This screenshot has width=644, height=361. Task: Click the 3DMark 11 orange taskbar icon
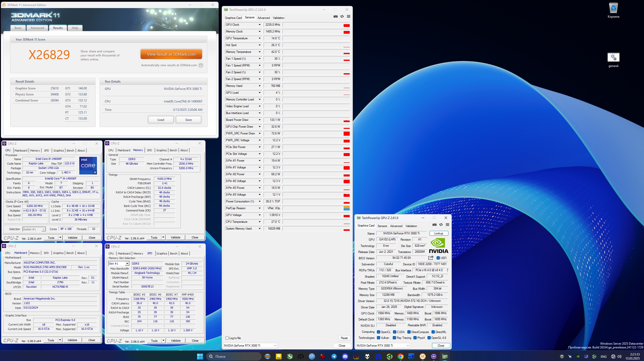[x=423, y=356]
